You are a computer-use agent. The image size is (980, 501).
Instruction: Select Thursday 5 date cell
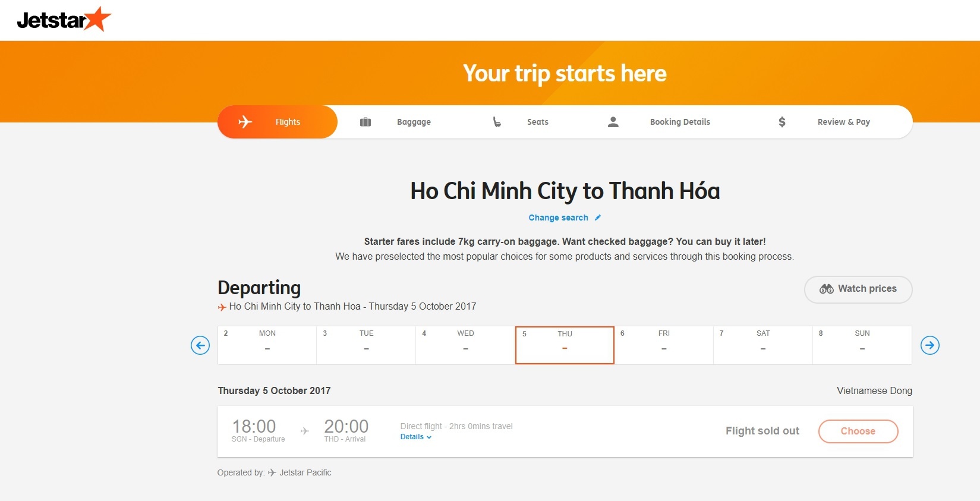pyautogui.click(x=565, y=345)
